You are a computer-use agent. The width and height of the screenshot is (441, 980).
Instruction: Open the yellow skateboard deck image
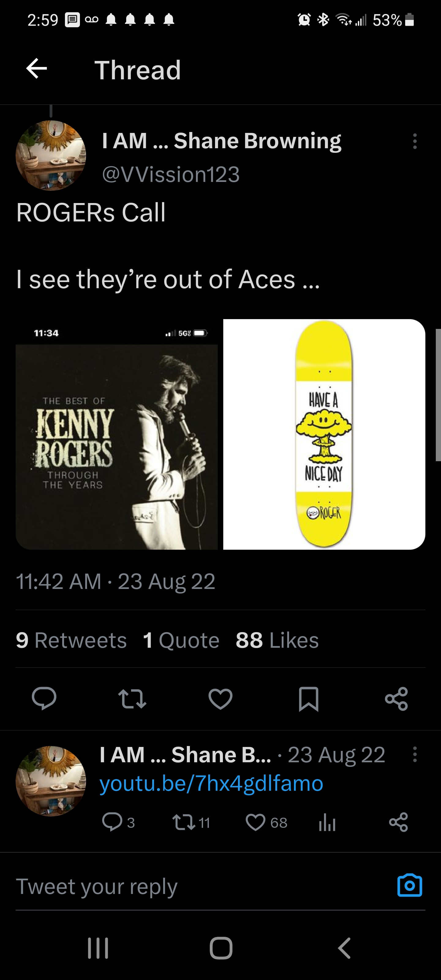(x=324, y=434)
